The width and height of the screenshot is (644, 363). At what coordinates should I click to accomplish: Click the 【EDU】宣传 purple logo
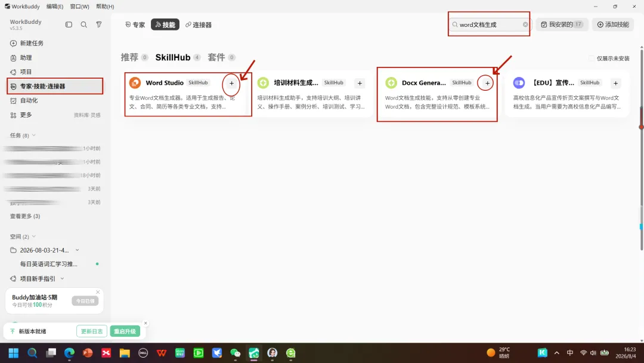point(519,82)
